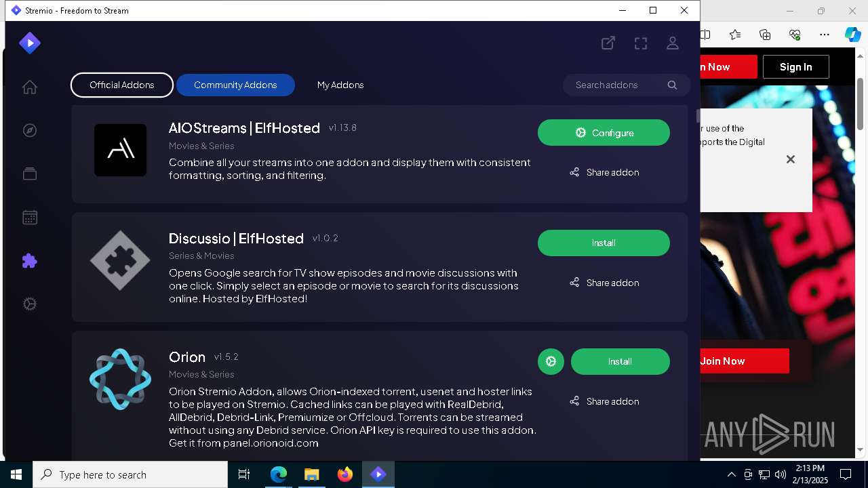Click the browser essentials heart icon

[795, 35]
